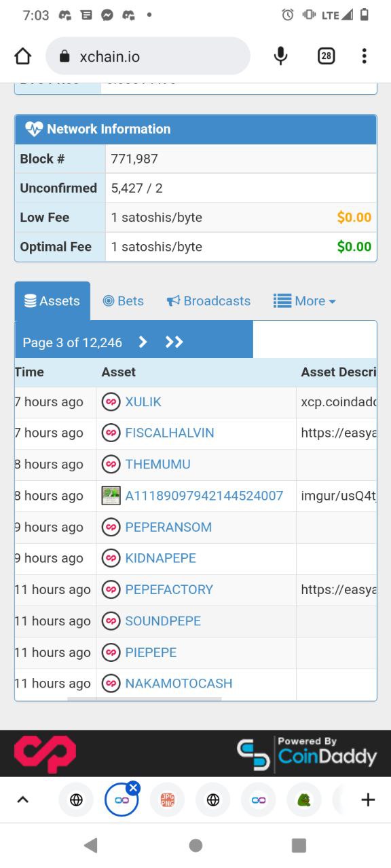The image size is (391, 868).
Task: Tap the microphone voice search icon
Action: (280, 56)
